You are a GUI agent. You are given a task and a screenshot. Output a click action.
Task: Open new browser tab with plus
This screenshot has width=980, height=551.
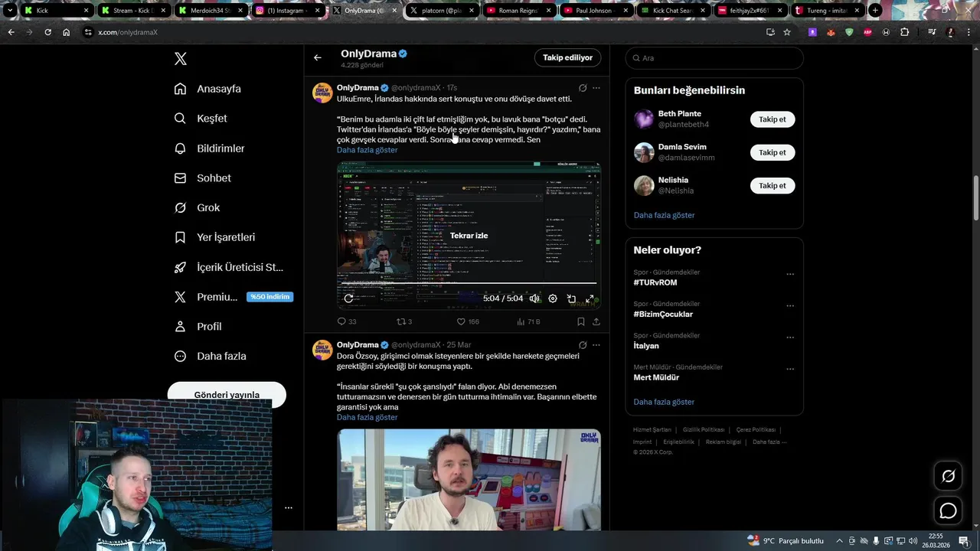(875, 11)
